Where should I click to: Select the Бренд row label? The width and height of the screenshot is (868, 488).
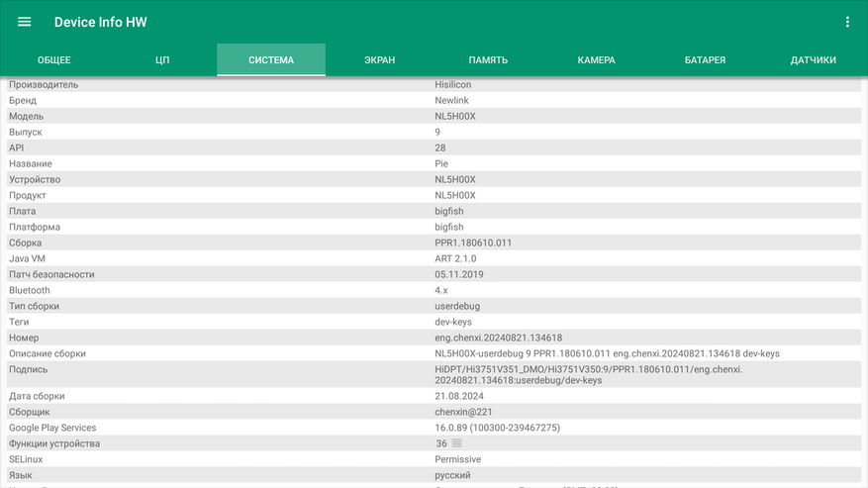(x=23, y=100)
